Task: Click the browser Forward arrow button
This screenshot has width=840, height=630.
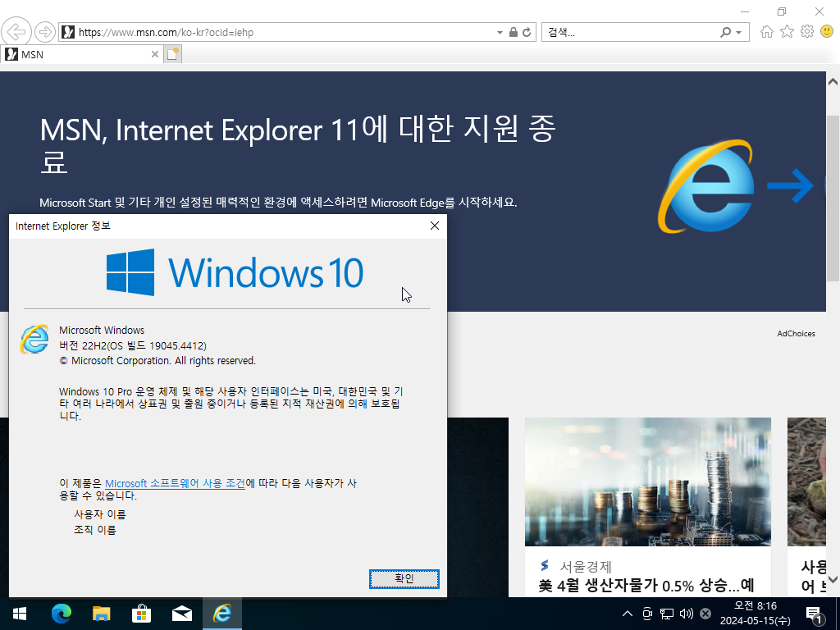Action: [x=45, y=32]
